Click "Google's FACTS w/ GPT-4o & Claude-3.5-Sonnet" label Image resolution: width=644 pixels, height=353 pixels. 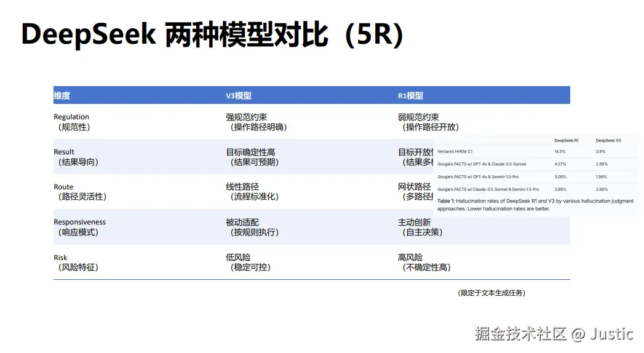click(482, 164)
